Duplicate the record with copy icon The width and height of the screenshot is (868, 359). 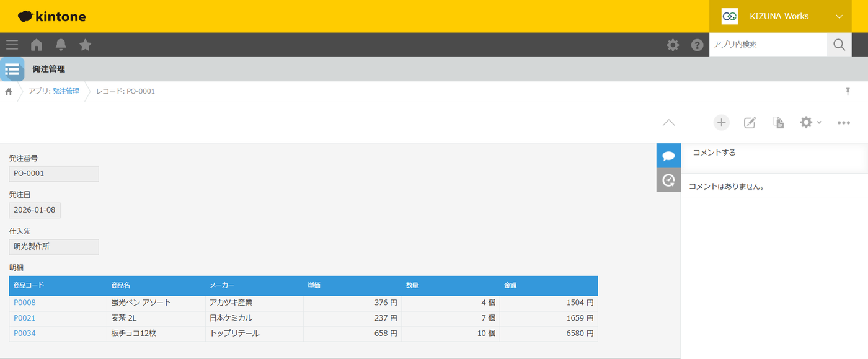point(779,123)
